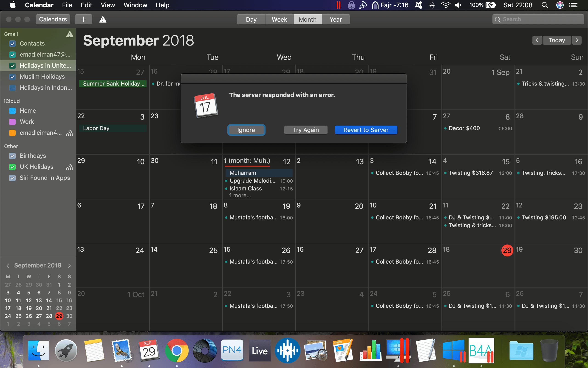Click Ignore in the error dialog
Screen dimensions: 588x368
point(246,130)
